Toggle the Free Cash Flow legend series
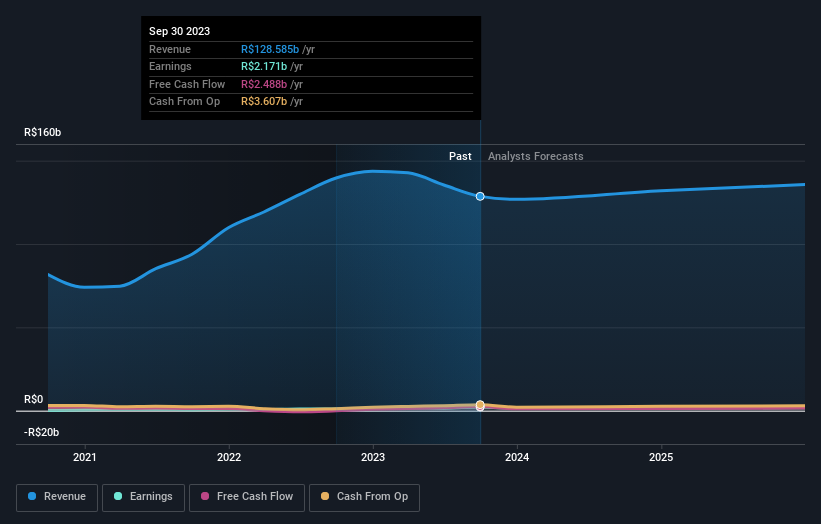Image resolution: width=821 pixels, height=524 pixels. tap(247, 497)
